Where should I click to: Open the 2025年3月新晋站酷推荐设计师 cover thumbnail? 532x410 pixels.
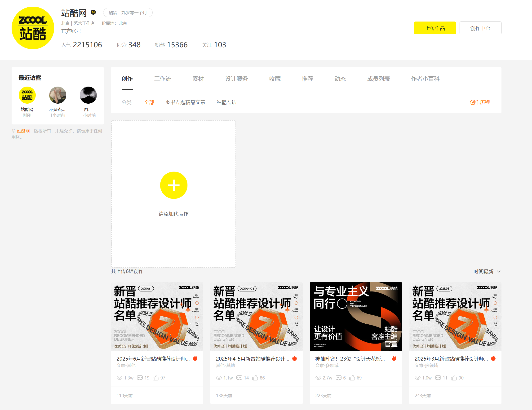(455, 316)
